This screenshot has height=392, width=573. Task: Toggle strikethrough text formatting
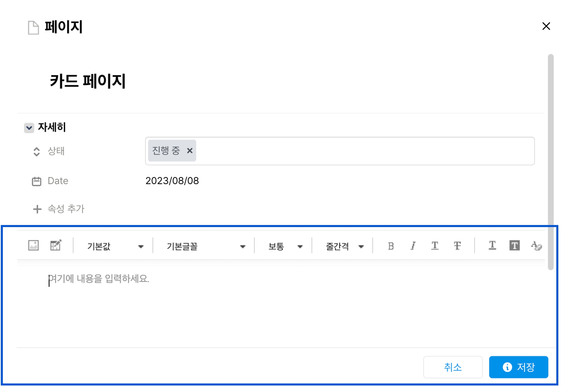click(457, 246)
